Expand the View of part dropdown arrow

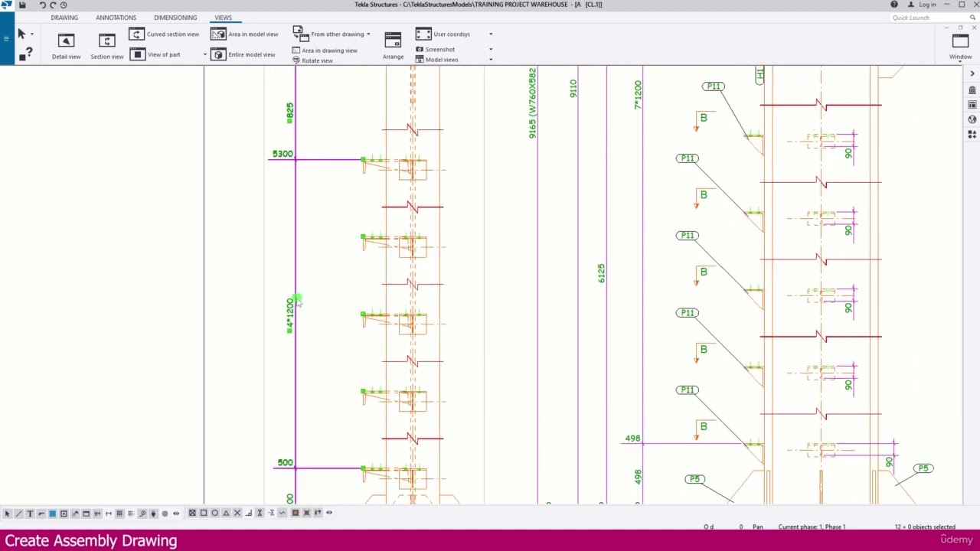204,55
